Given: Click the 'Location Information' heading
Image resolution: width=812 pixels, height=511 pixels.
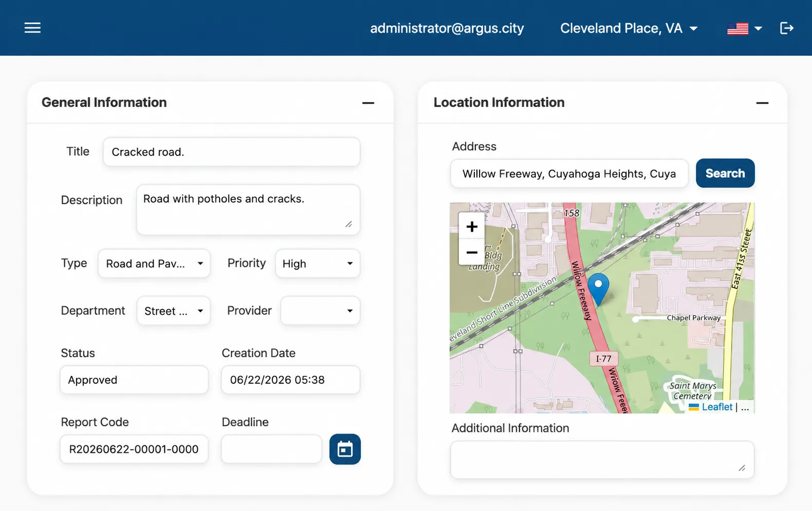Looking at the screenshot, I should [x=499, y=102].
